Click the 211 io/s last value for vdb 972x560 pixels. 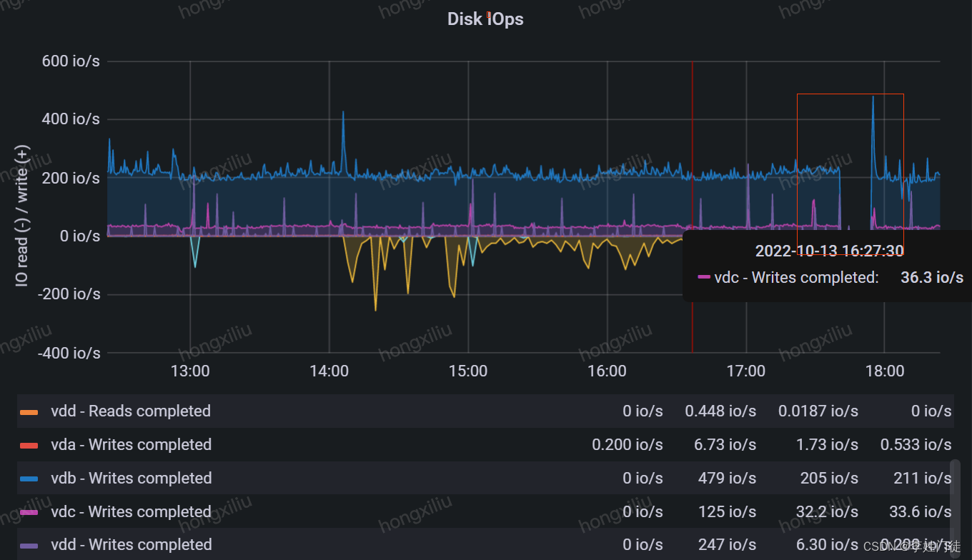point(923,479)
